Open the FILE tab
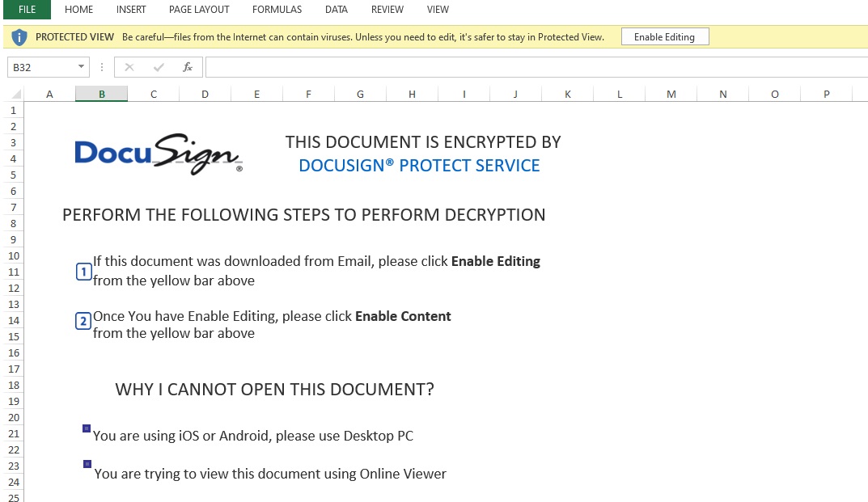The image size is (868, 502). tap(27, 10)
